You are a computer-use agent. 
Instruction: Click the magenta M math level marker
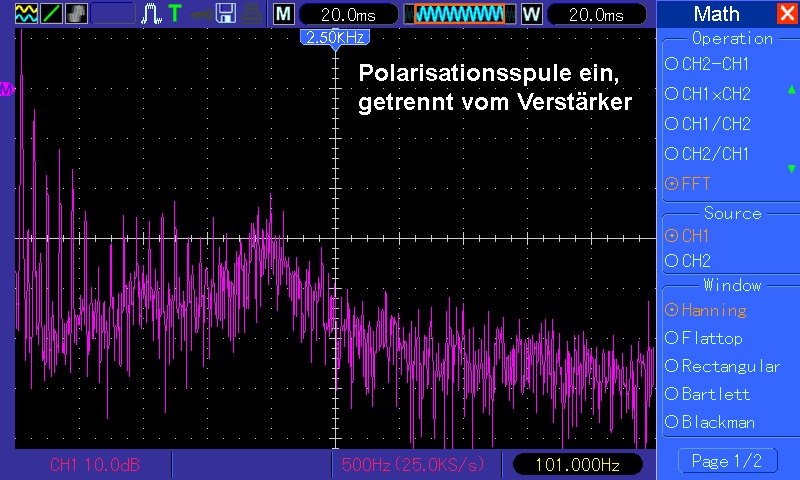tap(7, 89)
